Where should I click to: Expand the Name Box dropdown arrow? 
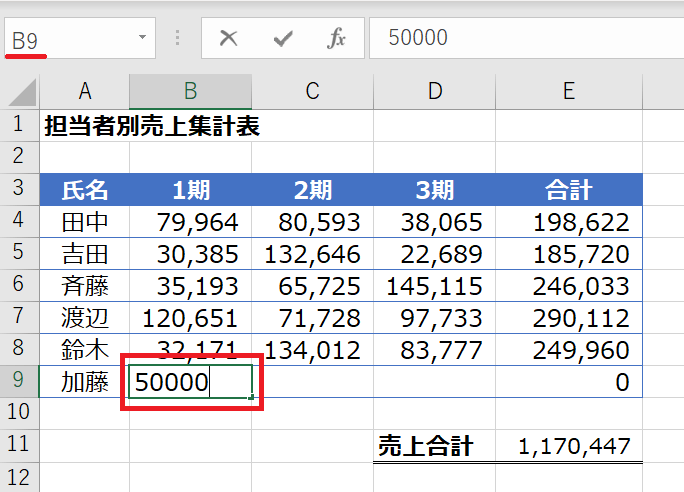142,38
